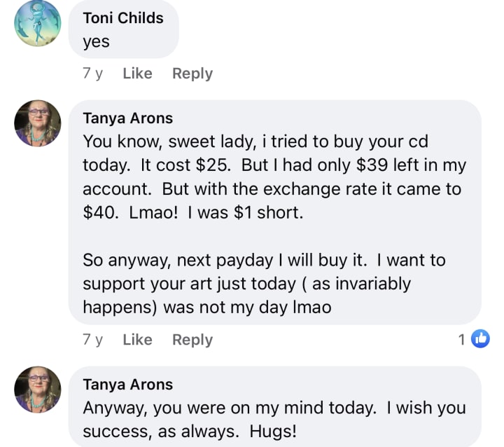Viewport: 504px width, 447px height.
Task: Open the Toni Childs name link
Action: 122,18
